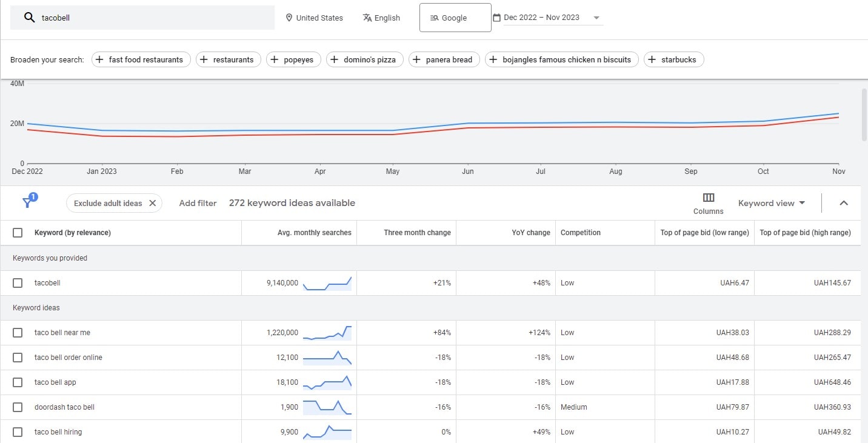The width and height of the screenshot is (868, 443).
Task: Remove the Exclude adult ideas filter
Action: 152,203
